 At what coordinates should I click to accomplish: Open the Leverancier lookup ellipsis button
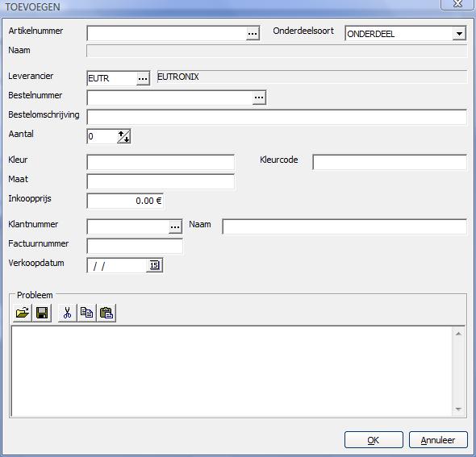click(x=143, y=78)
